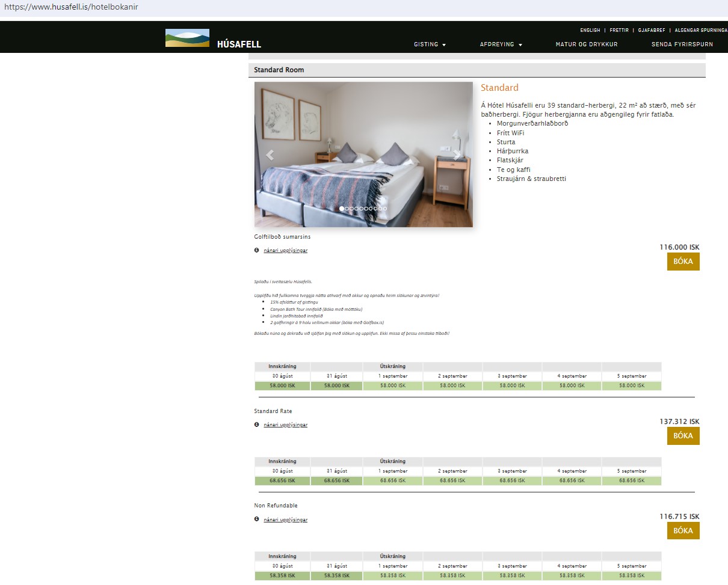728x585 pixels.
Task: Select first dot in photo carousel indicator
Action: point(342,209)
